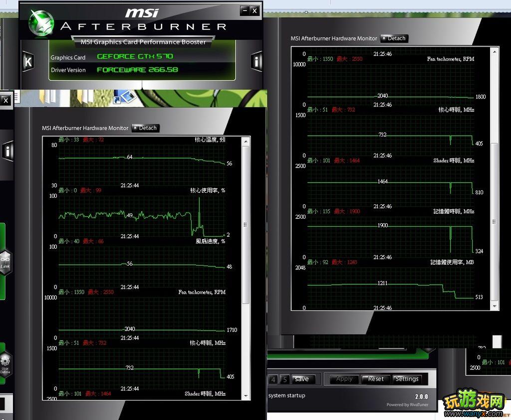
Task: Click the GEFORCE GTX 570 graphics card name
Action: pyautogui.click(x=135, y=56)
